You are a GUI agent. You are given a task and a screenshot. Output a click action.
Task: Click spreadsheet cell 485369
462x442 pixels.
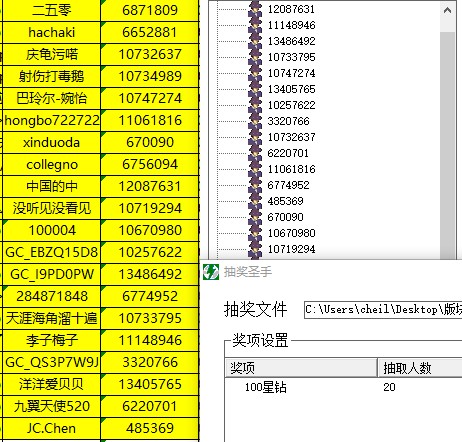click(x=150, y=428)
